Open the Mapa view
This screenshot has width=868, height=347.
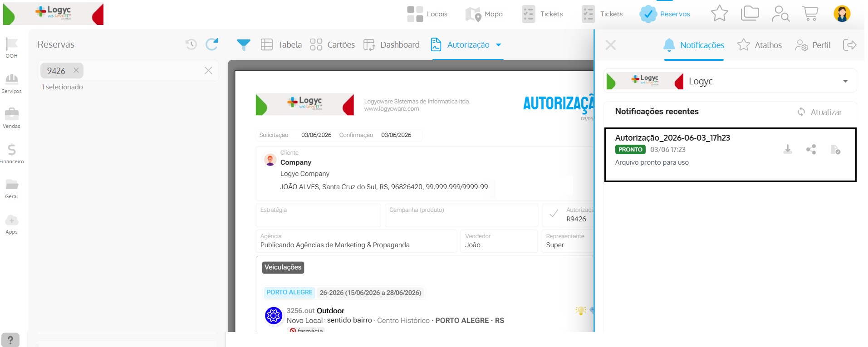click(x=485, y=14)
